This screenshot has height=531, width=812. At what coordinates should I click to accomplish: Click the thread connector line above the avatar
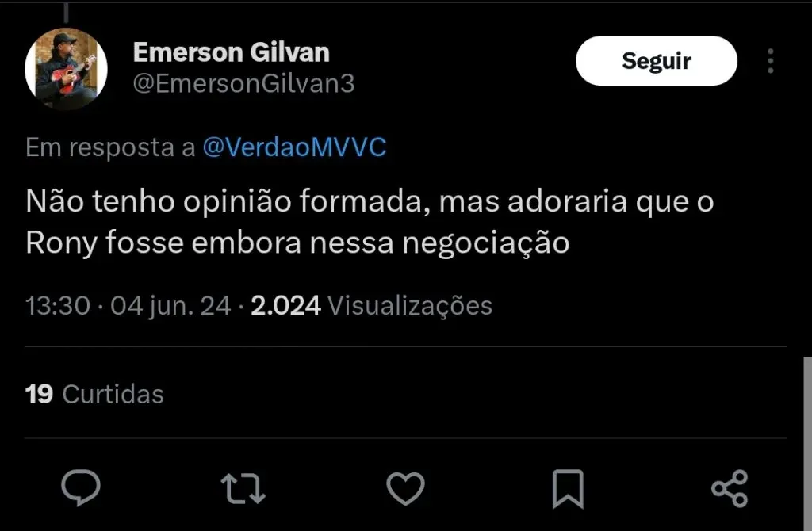65,11
